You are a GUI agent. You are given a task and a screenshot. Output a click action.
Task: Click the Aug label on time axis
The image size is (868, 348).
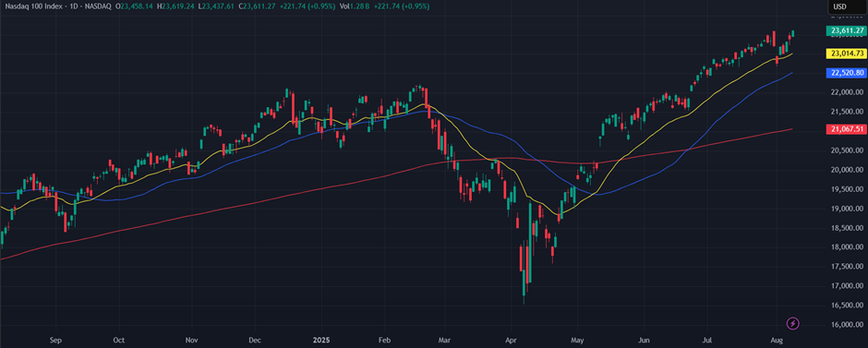pos(777,341)
